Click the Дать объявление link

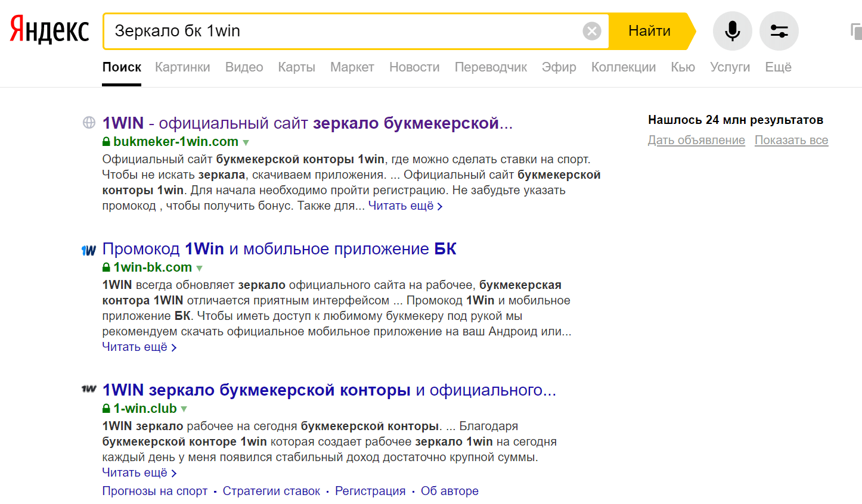click(x=696, y=140)
